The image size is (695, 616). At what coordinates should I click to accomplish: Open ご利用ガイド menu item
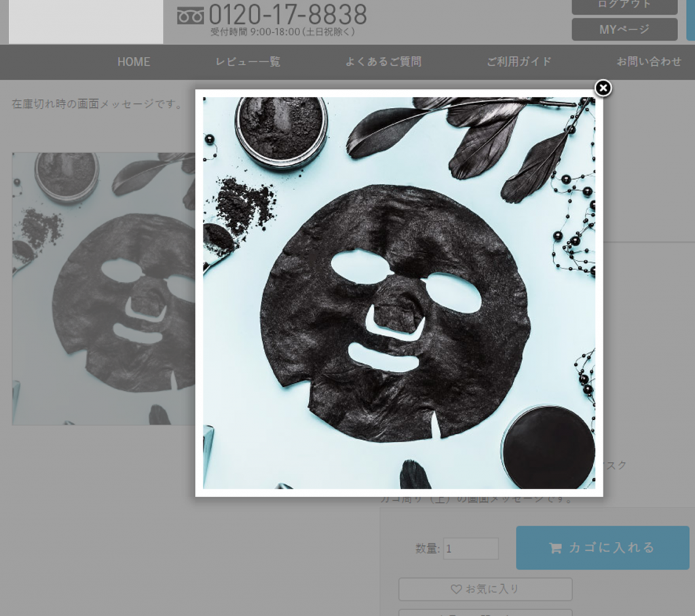519,62
